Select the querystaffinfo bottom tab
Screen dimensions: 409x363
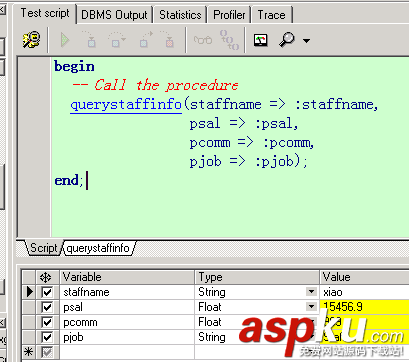coord(98,248)
